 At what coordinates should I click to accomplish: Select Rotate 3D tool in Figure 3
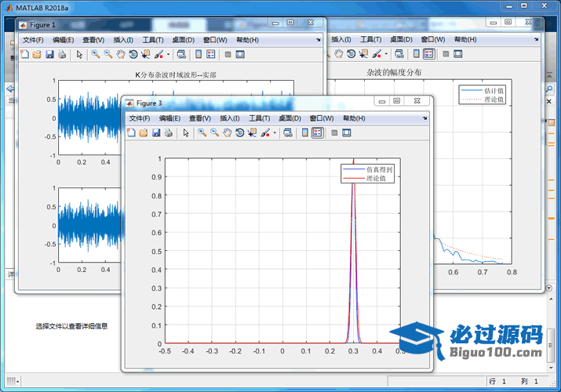point(239,133)
